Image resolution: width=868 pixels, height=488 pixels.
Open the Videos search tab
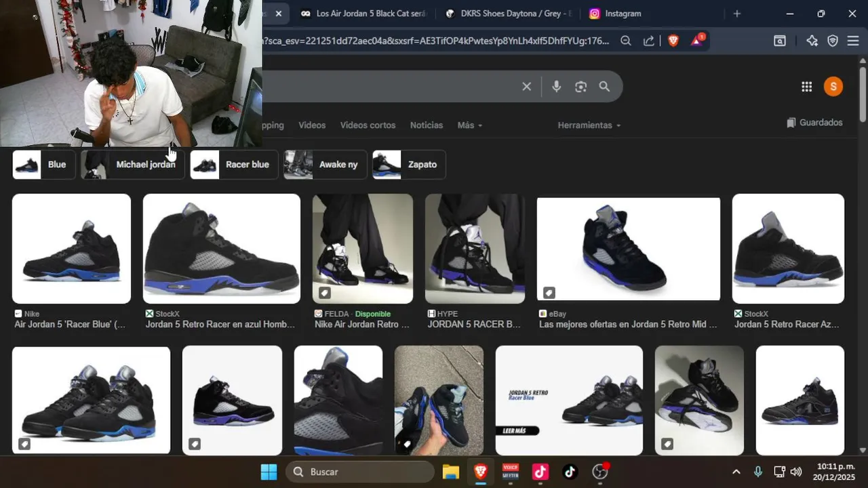tap(312, 125)
